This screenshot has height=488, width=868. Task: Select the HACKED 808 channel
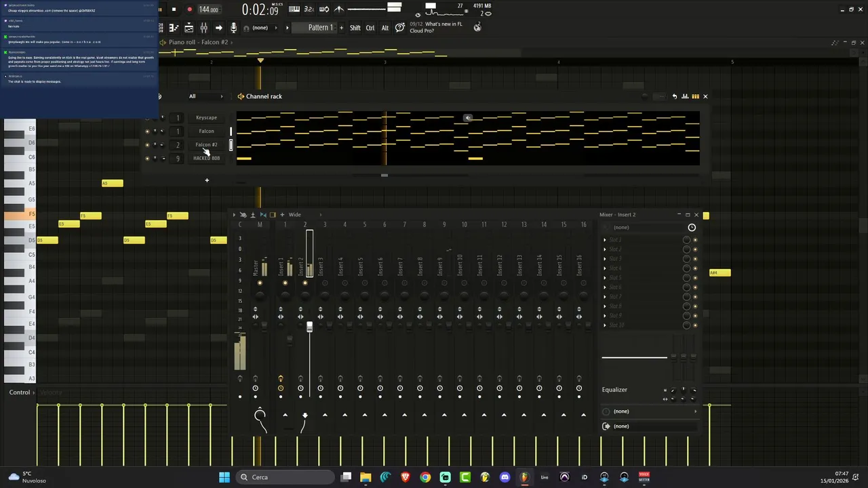pyautogui.click(x=206, y=159)
